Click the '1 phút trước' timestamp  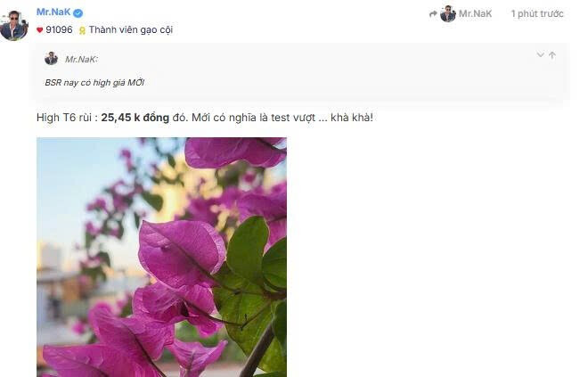point(537,14)
